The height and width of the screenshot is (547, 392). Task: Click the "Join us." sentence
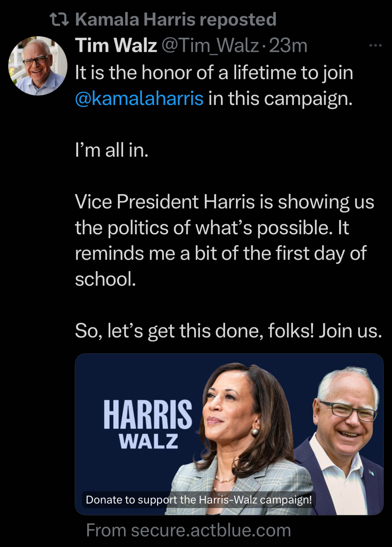[350, 331]
